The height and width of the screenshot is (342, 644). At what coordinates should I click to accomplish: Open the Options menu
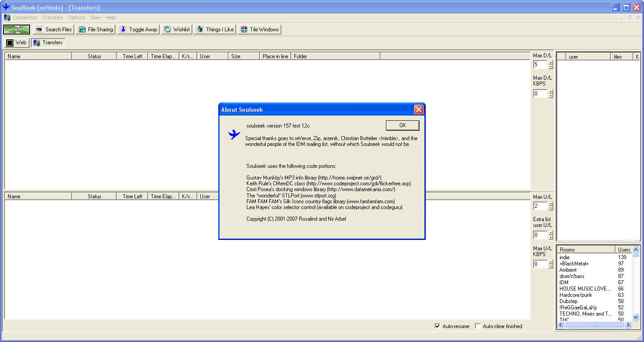click(77, 17)
